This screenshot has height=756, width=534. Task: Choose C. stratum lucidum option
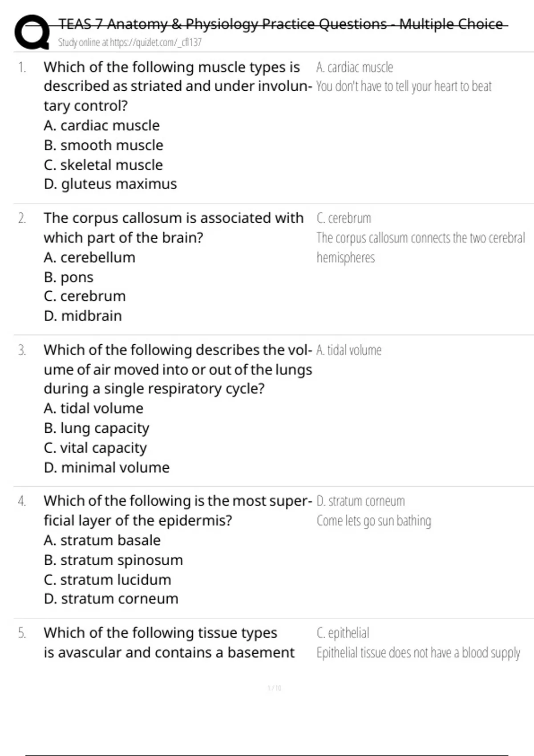pyautogui.click(x=107, y=579)
